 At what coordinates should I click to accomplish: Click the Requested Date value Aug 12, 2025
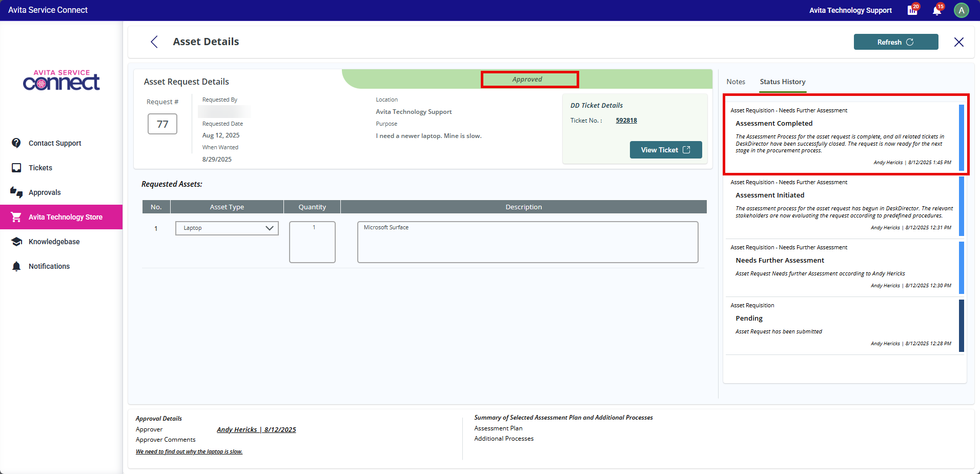point(221,135)
